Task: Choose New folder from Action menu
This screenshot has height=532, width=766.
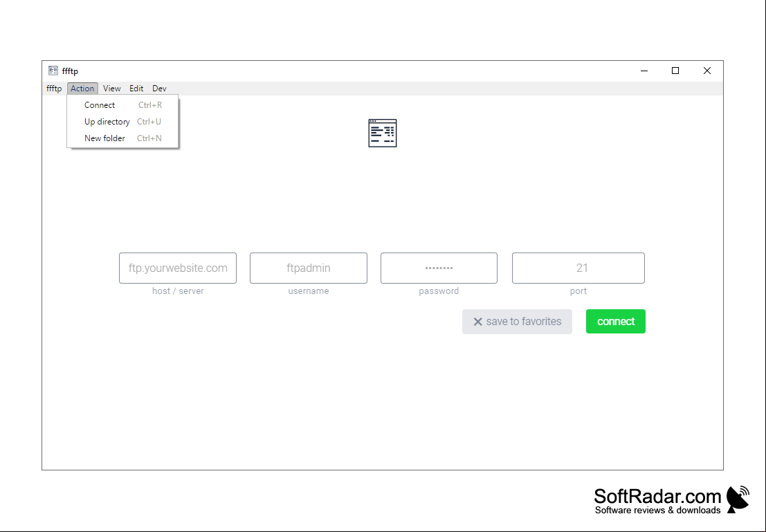Action: pos(122,138)
